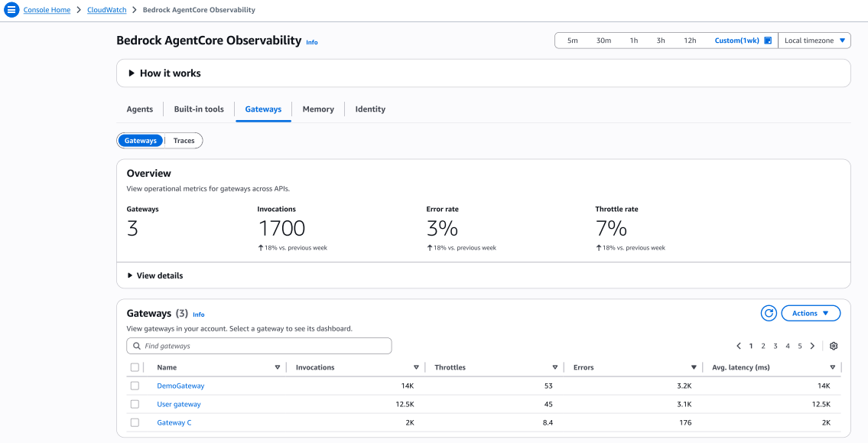Viewport: 868px width, 443px height.
Task: Go to next page arrow in pagination
Action: (812, 346)
